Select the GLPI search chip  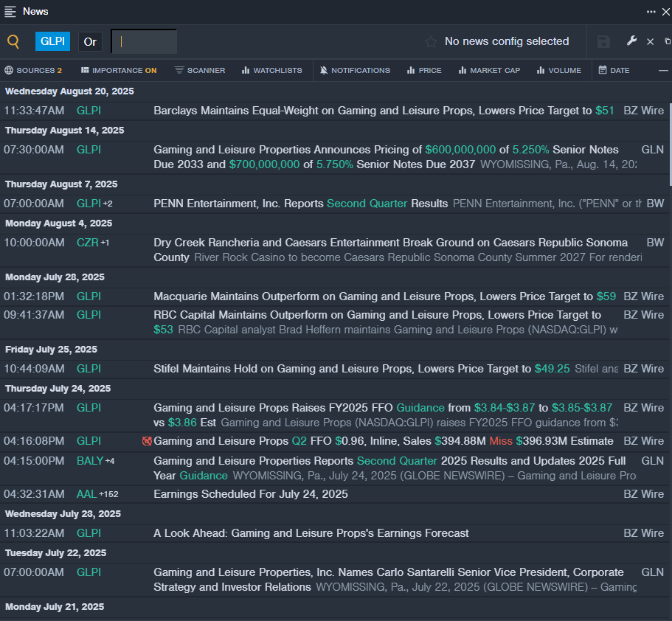52,41
